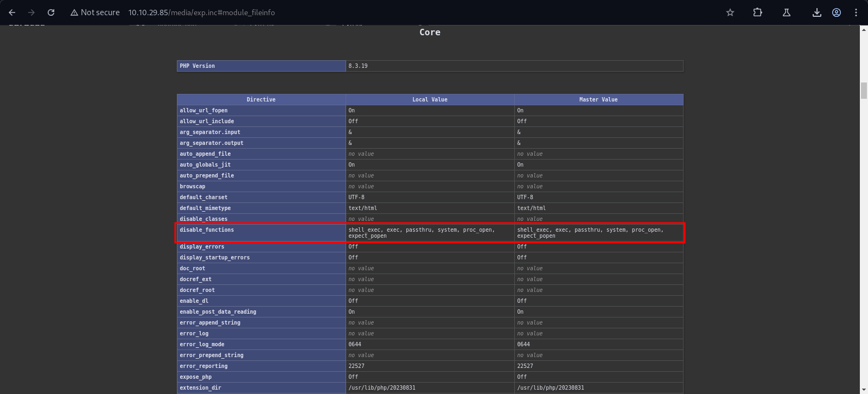
Task: Click the Master Value column header
Action: coord(598,100)
